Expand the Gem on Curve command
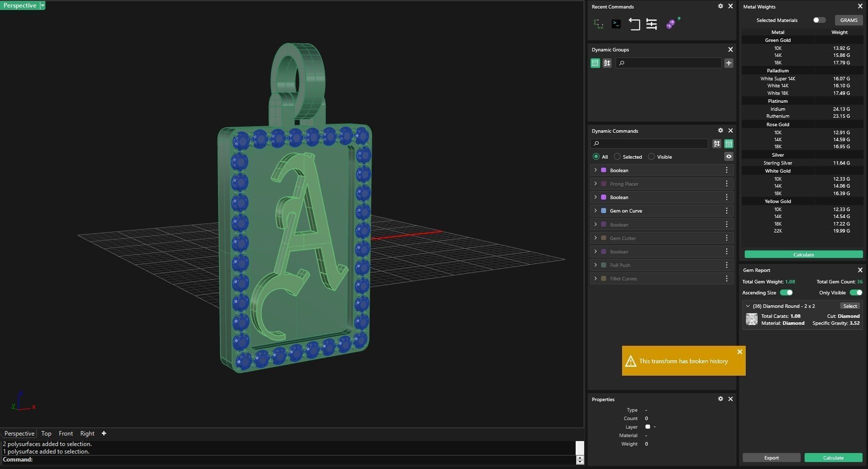Viewport: 868px width, 469px height. [x=595, y=211]
